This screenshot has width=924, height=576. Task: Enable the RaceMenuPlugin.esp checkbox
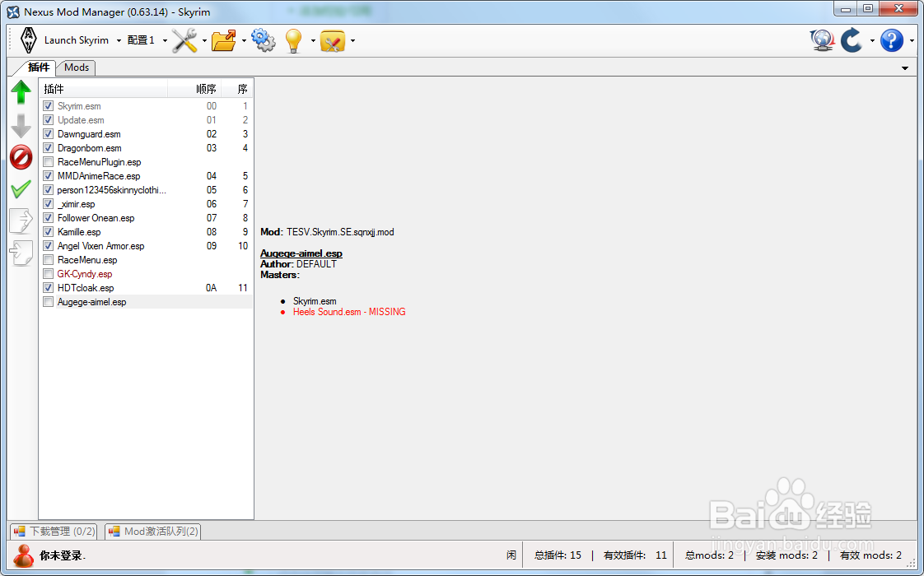click(x=49, y=162)
